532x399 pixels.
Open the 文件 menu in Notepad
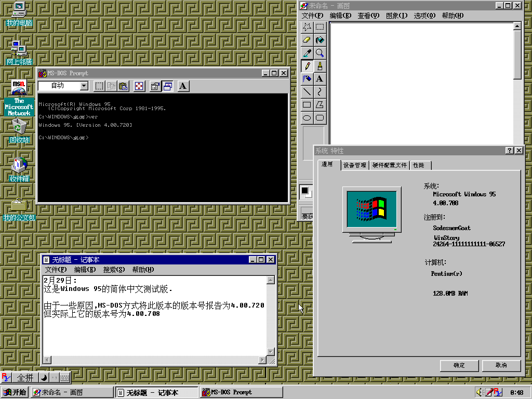tap(56, 270)
